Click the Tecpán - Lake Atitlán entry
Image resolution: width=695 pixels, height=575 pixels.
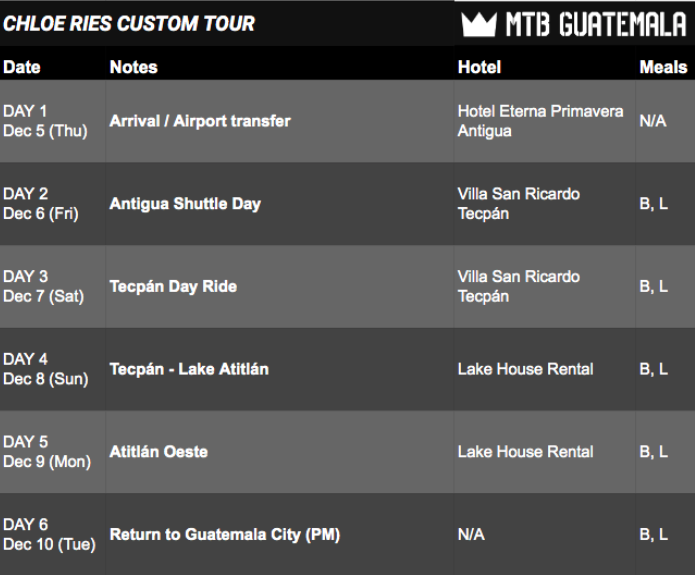189,369
